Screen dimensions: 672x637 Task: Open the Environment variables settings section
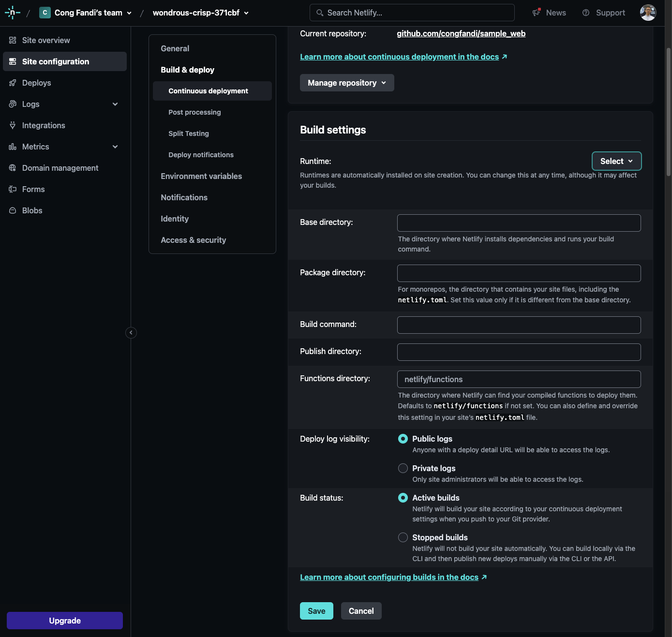[201, 176]
